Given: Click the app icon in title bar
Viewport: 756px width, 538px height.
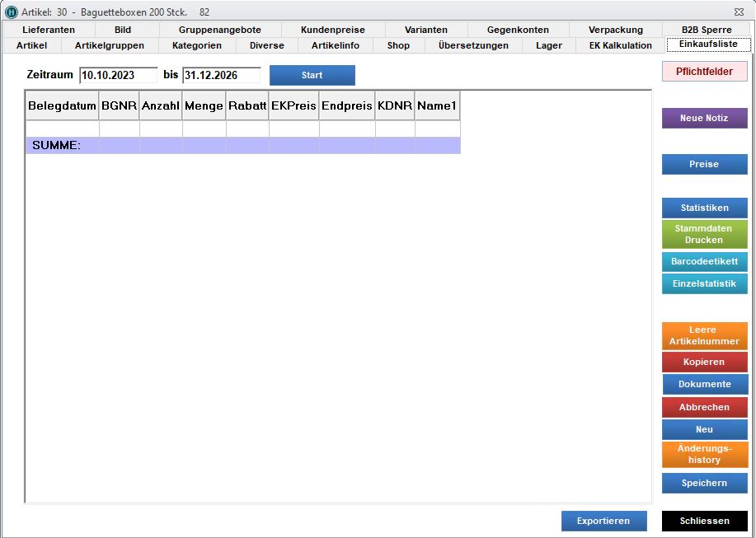Looking at the screenshot, I should click(12, 12).
